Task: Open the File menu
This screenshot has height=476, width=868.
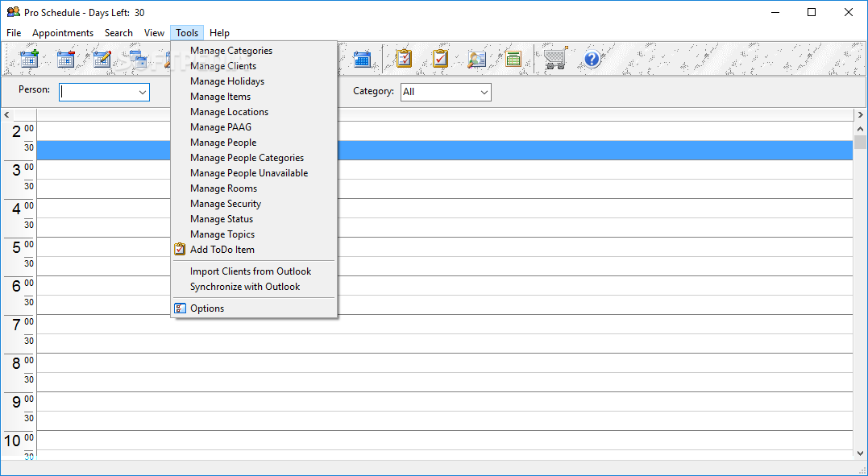Action: (x=14, y=33)
